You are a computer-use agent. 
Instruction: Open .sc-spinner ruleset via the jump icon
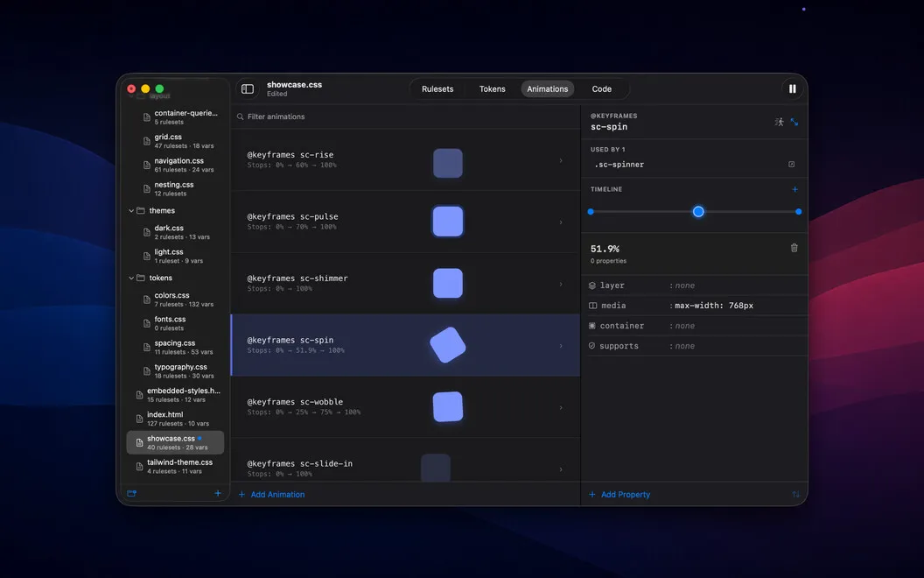(x=791, y=165)
